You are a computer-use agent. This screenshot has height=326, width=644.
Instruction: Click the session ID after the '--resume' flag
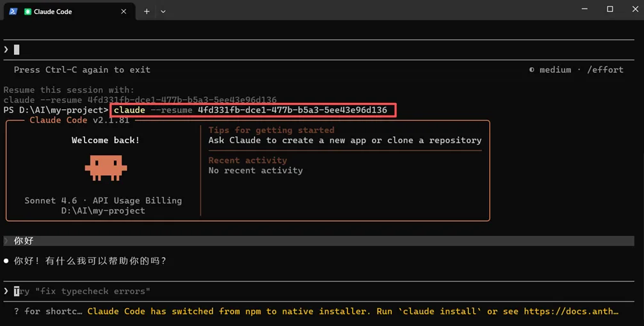[x=293, y=110]
